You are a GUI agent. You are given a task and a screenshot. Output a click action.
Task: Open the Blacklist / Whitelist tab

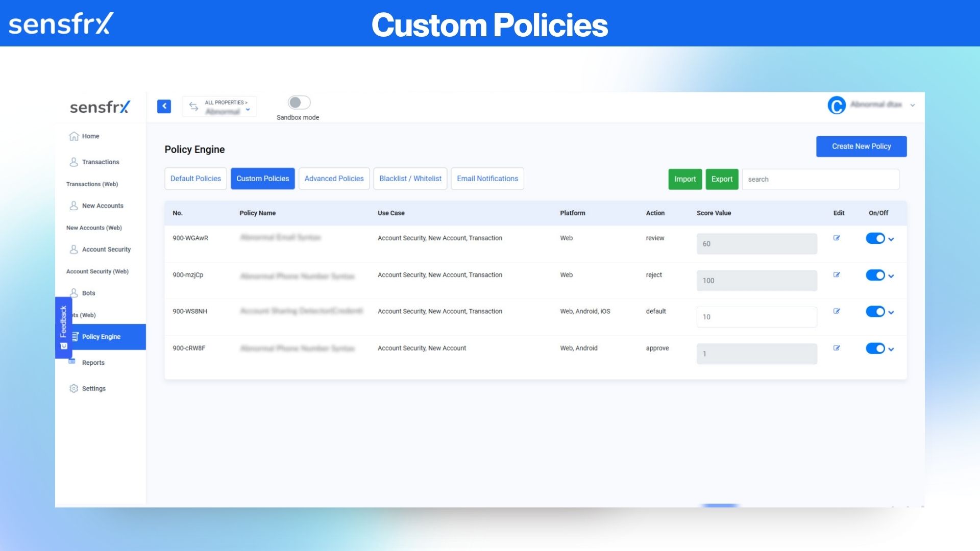[410, 179]
